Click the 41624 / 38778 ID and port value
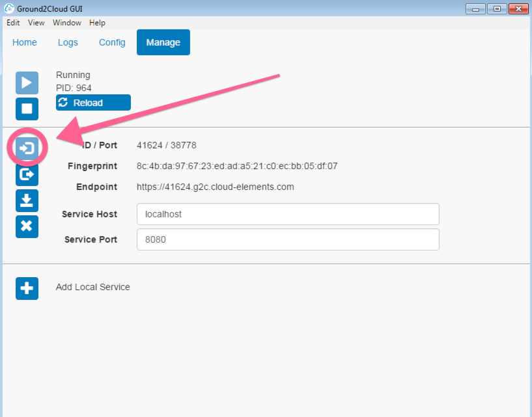The width and height of the screenshot is (532, 417). (x=166, y=145)
